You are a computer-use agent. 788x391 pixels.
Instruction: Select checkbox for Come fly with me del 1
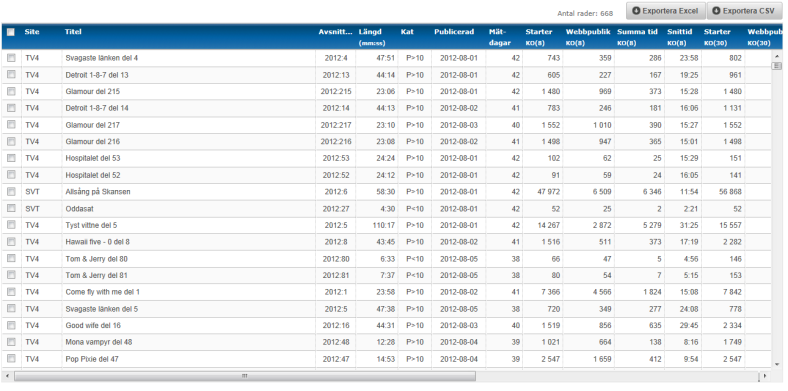coord(11,291)
